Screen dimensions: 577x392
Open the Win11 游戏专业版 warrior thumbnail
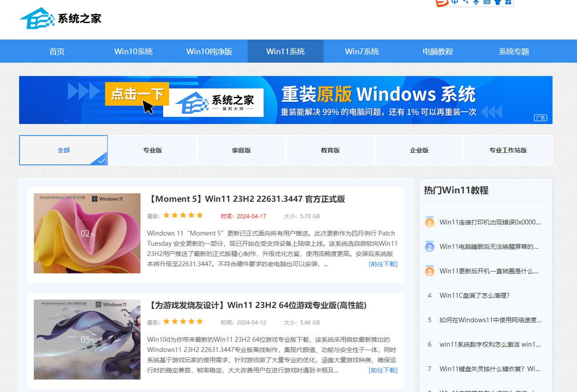[x=87, y=340]
